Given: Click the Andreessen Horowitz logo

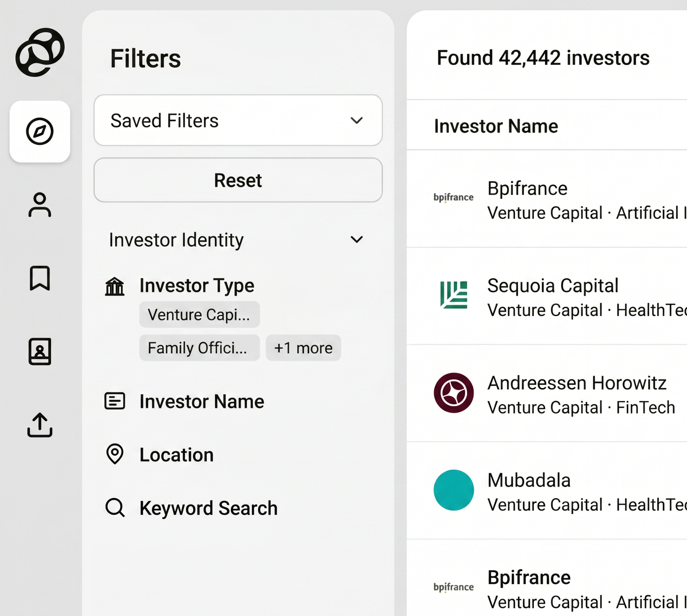Looking at the screenshot, I should [x=454, y=393].
